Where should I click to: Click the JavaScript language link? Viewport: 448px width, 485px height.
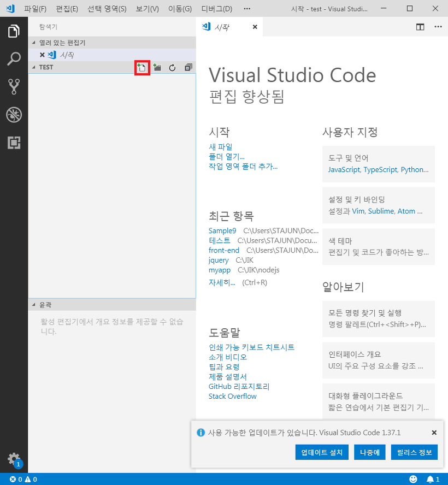[344, 169]
